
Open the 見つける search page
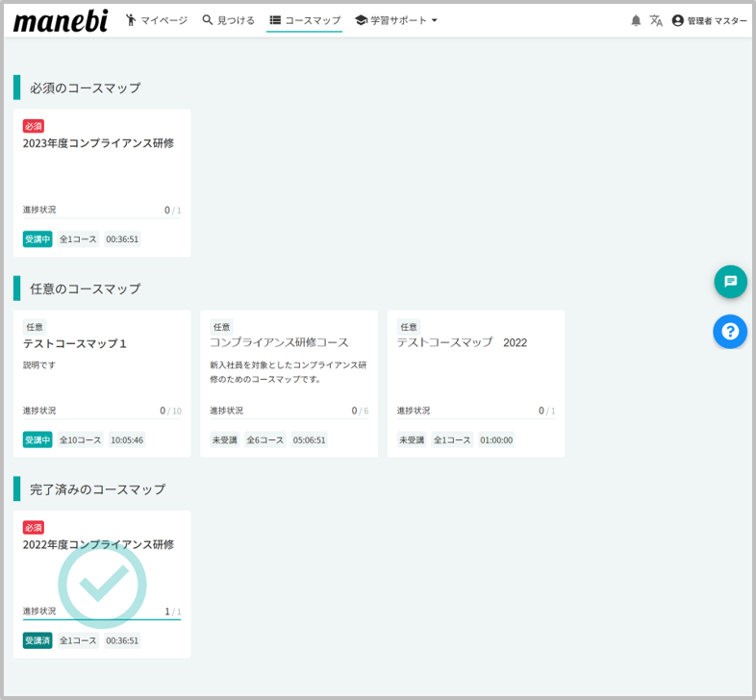pos(228,20)
